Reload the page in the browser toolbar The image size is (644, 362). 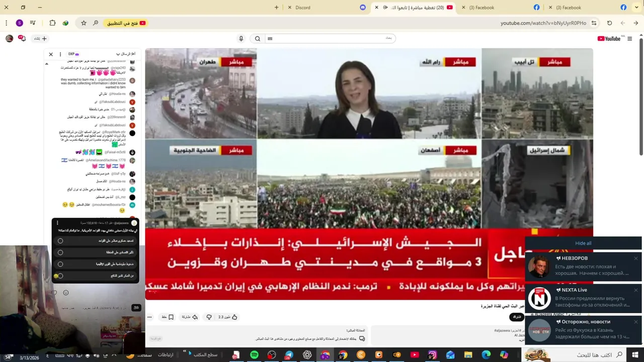point(609,23)
